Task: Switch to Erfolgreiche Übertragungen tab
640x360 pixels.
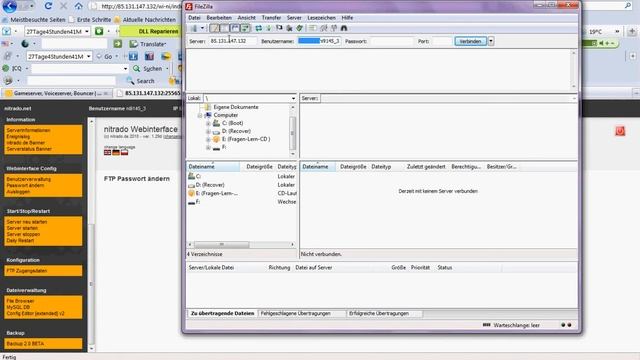Action: (x=383, y=313)
